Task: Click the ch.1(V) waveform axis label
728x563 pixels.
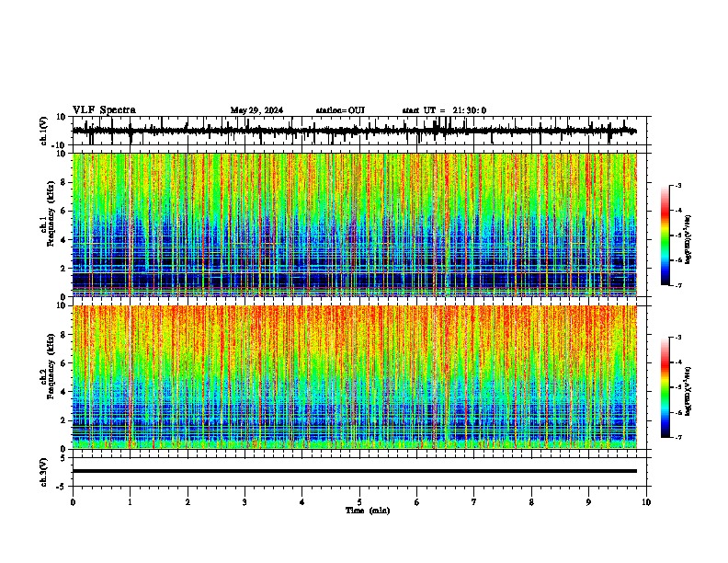Action: pos(44,131)
